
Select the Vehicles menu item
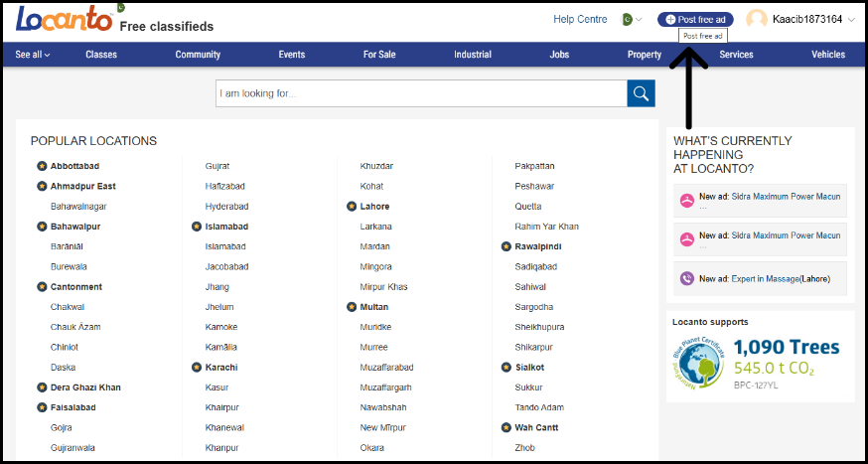tap(828, 55)
